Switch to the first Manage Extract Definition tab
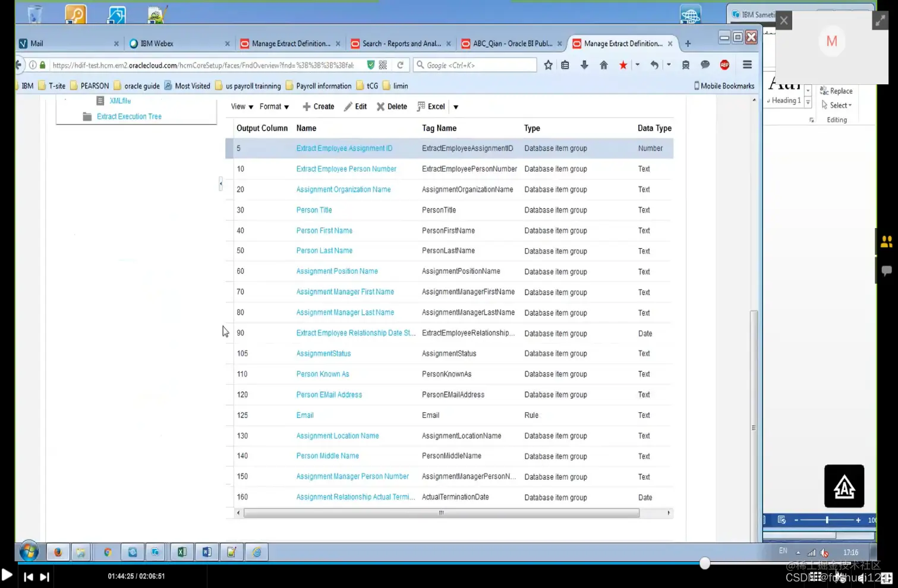 [x=291, y=43]
